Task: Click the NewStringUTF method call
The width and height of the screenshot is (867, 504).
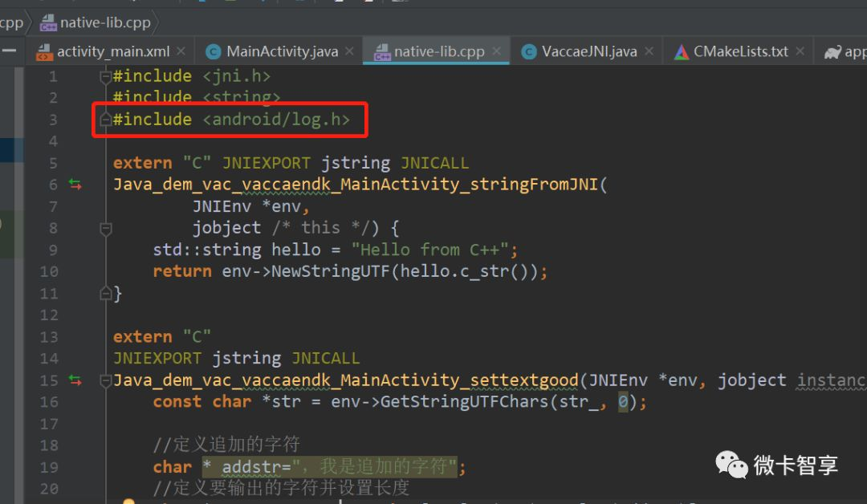Action: (330, 271)
